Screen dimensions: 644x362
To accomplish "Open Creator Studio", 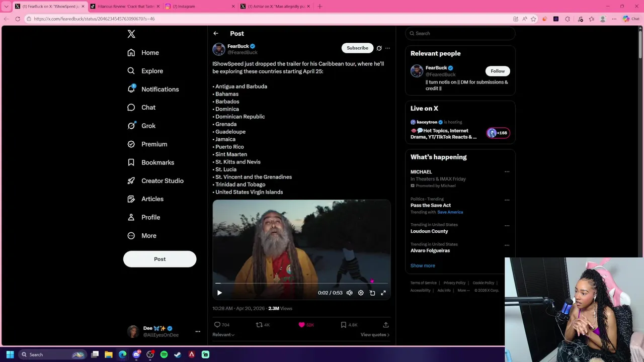I will tap(155, 180).
